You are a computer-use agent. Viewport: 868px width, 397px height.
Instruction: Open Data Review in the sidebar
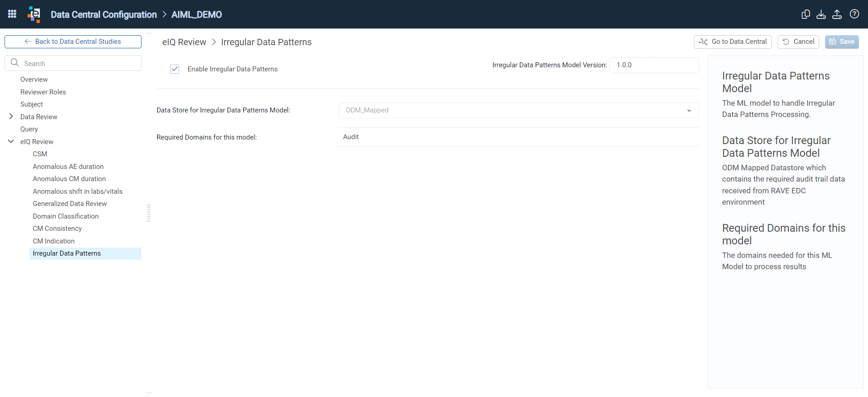tap(39, 117)
